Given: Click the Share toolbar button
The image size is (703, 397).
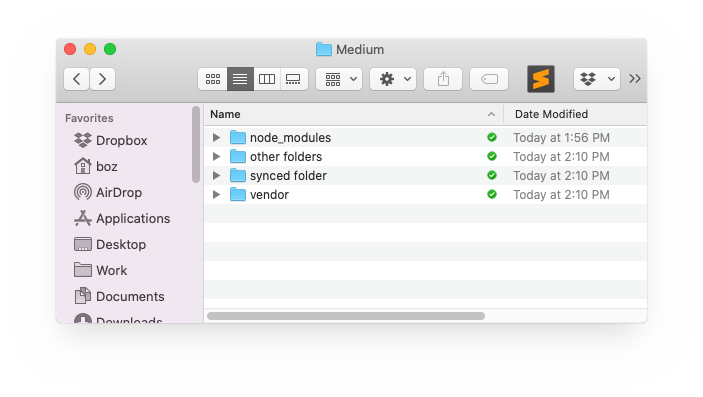Looking at the screenshot, I should tap(443, 79).
